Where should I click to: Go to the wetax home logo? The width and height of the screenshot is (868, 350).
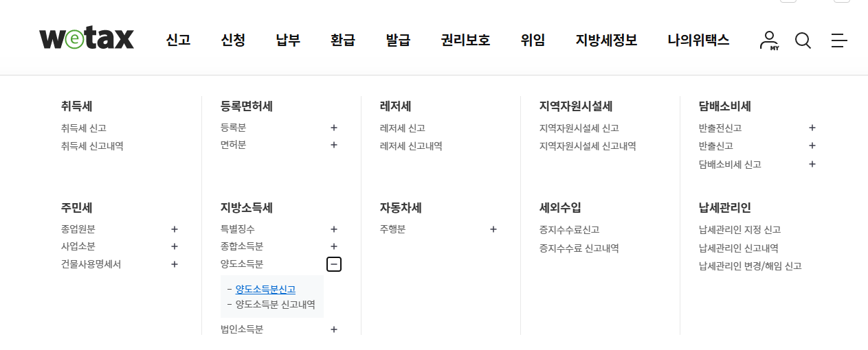87,38
